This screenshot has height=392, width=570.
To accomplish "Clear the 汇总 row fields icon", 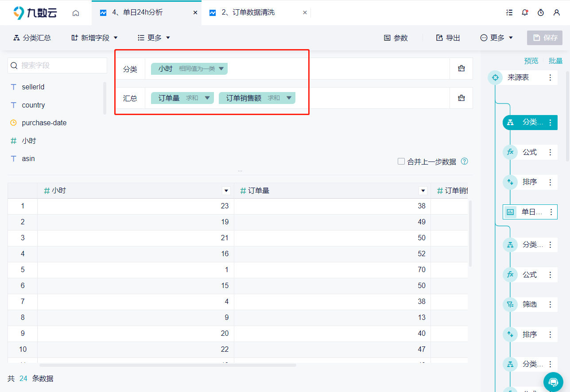I will click(461, 98).
